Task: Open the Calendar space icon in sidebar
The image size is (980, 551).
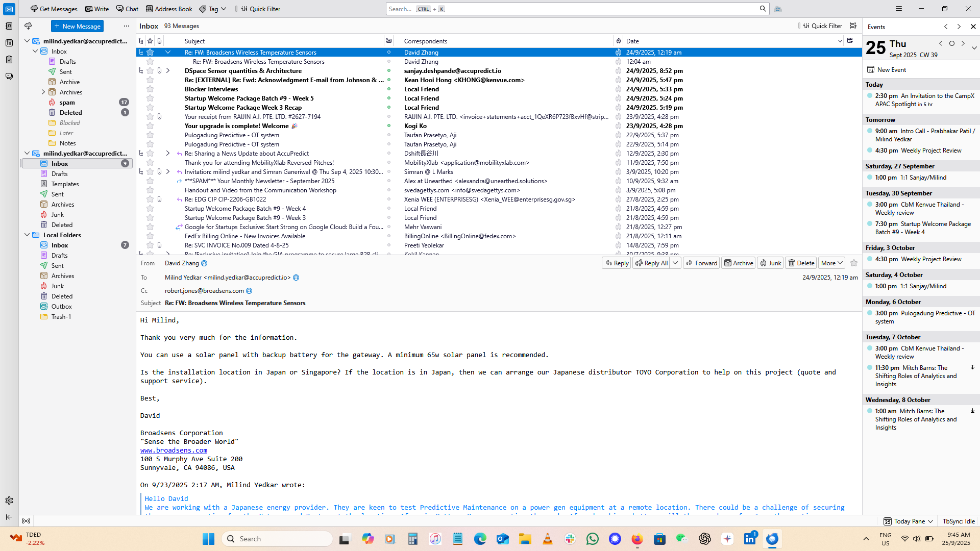Action: coord(9,43)
